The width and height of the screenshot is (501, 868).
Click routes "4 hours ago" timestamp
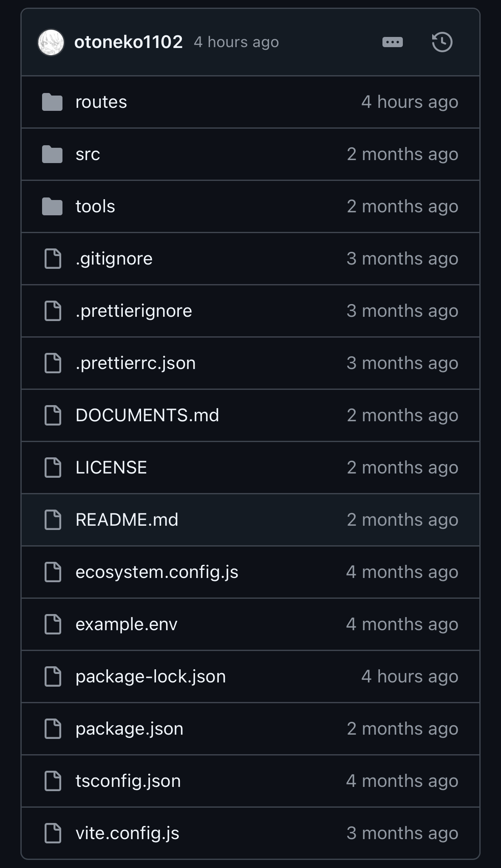410,102
